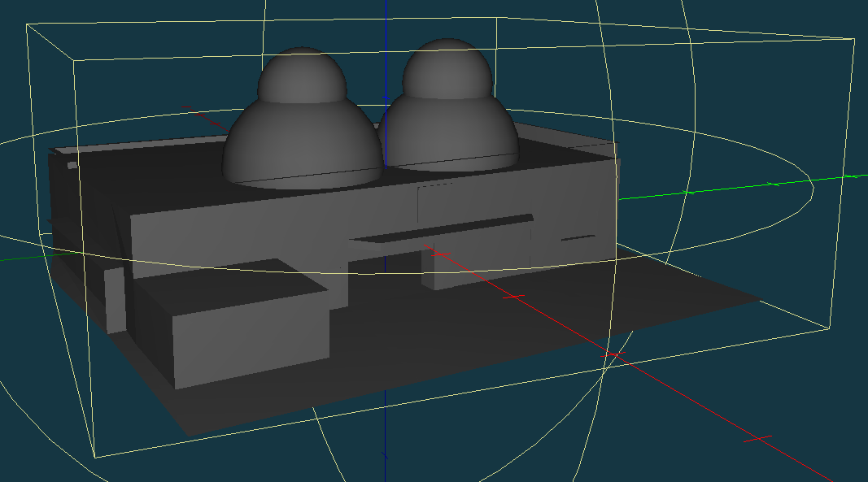Click the short slot near the slab's right end
Screen dimensions: 868x482
[x=578, y=238]
